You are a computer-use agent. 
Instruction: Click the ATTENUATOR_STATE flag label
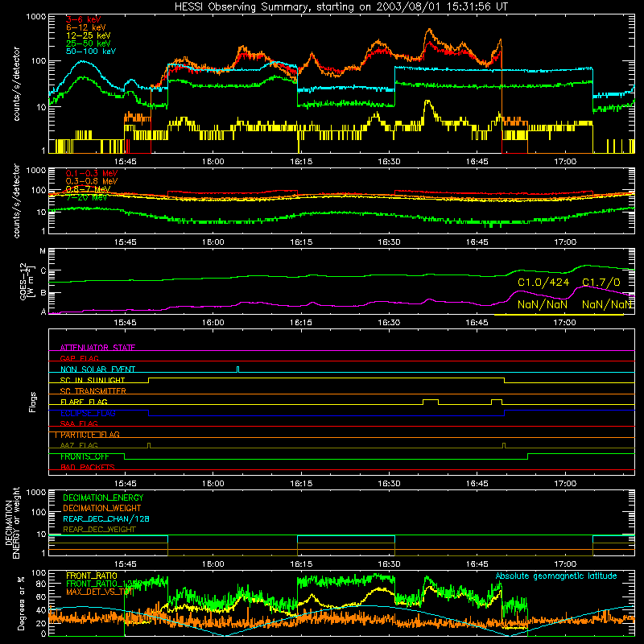(x=97, y=348)
